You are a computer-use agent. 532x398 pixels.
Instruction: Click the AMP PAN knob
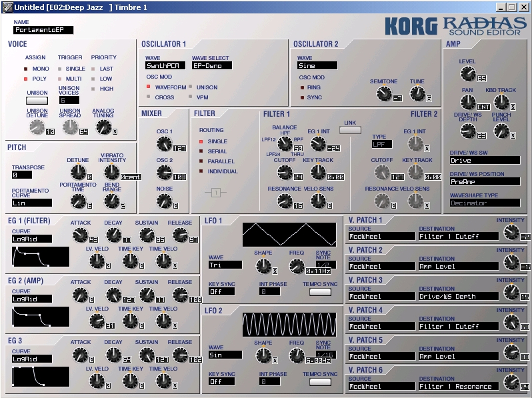click(468, 102)
